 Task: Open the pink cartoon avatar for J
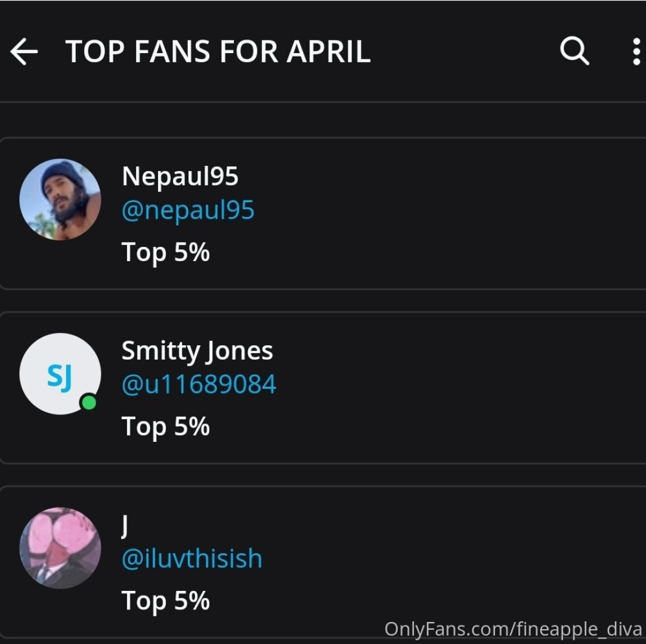coord(60,548)
